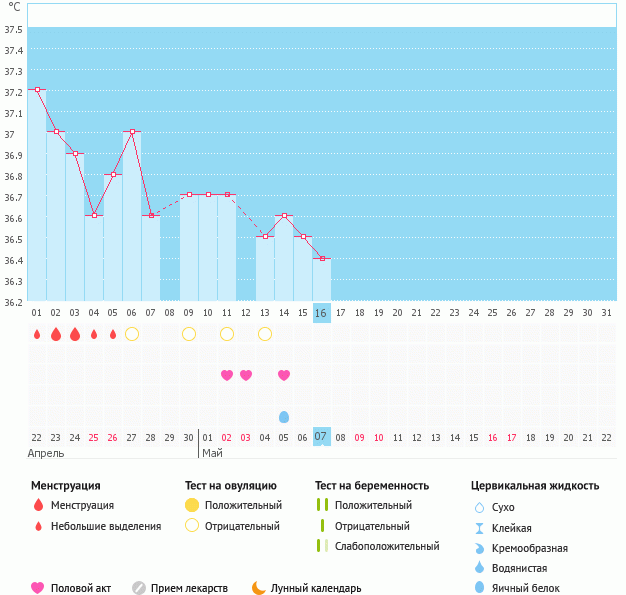Image resolution: width=626 pixels, height=595 pixels.
Task: Click the small spotting drop on cycle day 05
Action: 113,334
